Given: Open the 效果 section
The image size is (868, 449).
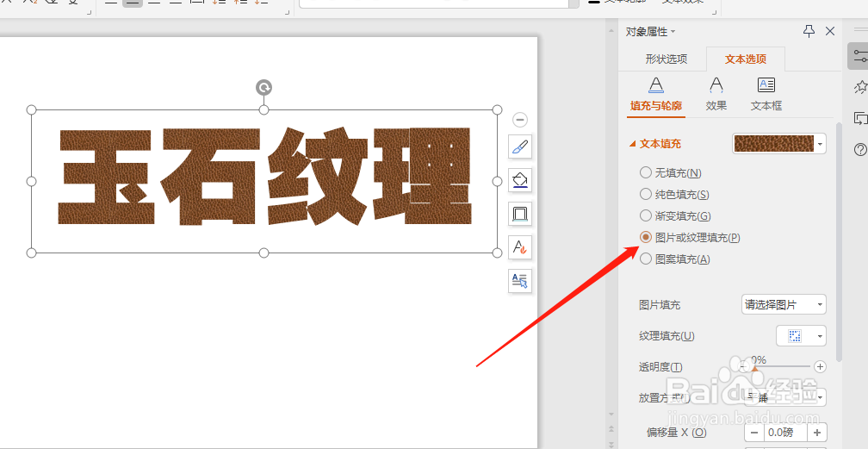Looking at the screenshot, I should click(x=716, y=96).
